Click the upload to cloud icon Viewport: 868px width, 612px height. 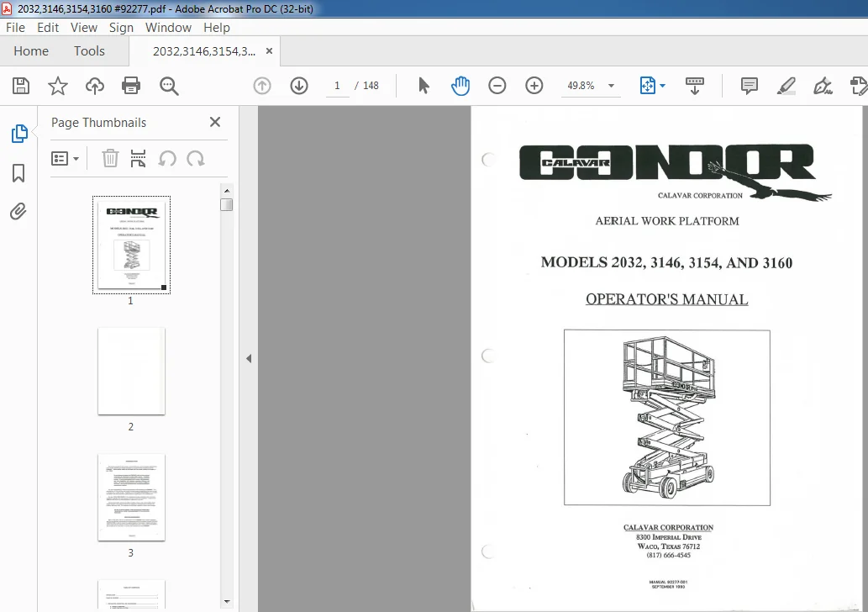point(95,86)
